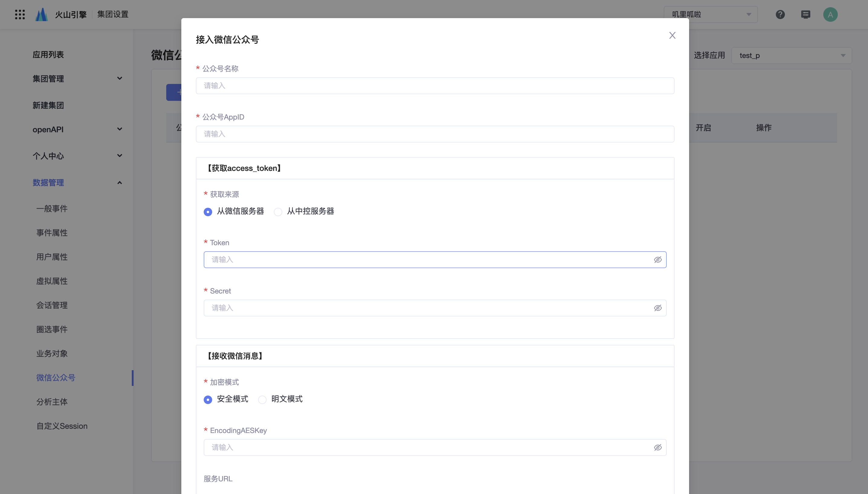Go to 用户属性 page
Image resolution: width=868 pixels, height=494 pixels.
pos(52,257)
